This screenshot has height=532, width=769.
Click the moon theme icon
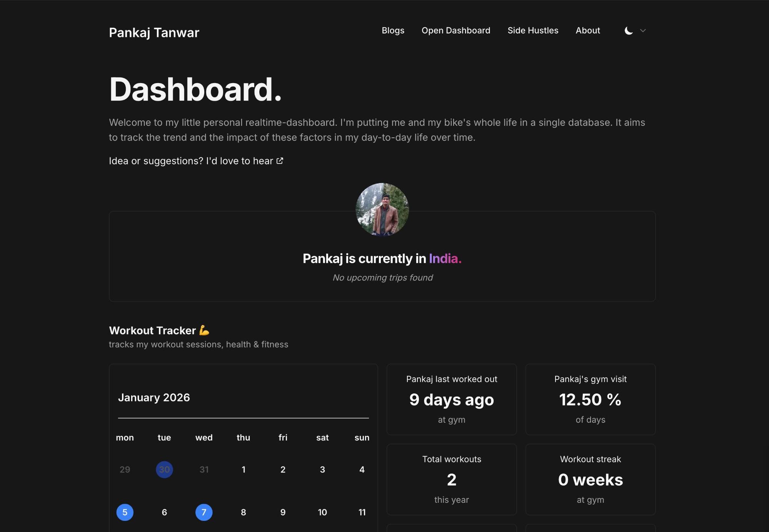click(629, 31)
